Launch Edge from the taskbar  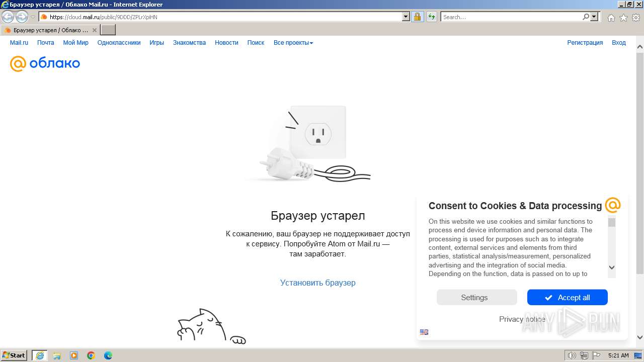108,355
